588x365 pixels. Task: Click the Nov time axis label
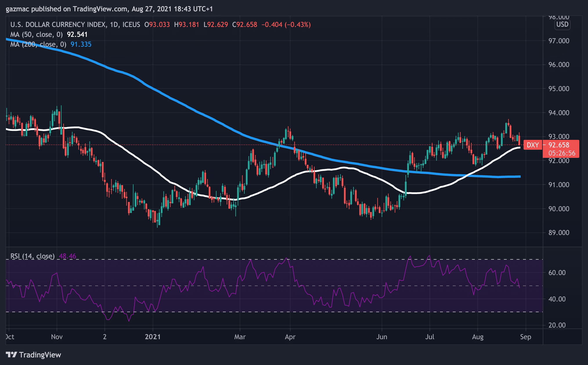coord(57,337)
